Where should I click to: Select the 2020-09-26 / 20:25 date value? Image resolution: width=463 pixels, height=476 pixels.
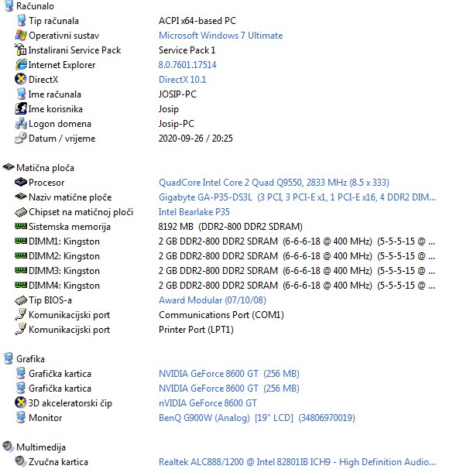[196, 139]
